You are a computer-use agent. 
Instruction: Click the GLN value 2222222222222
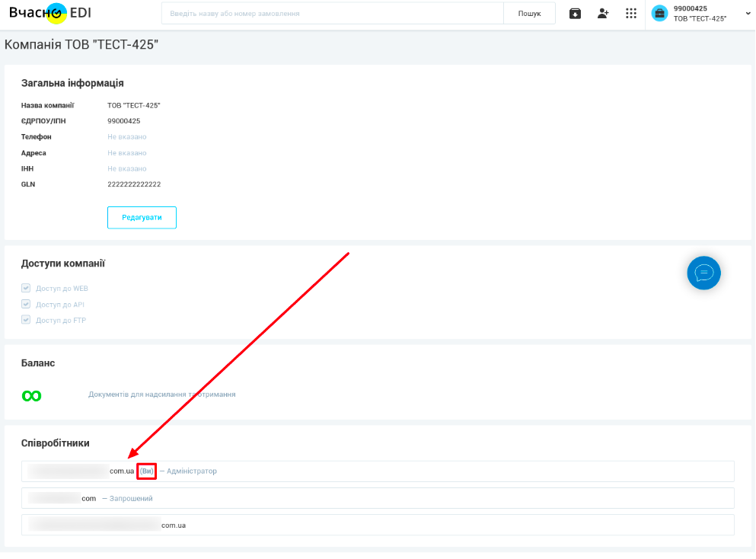click(134, 184)
